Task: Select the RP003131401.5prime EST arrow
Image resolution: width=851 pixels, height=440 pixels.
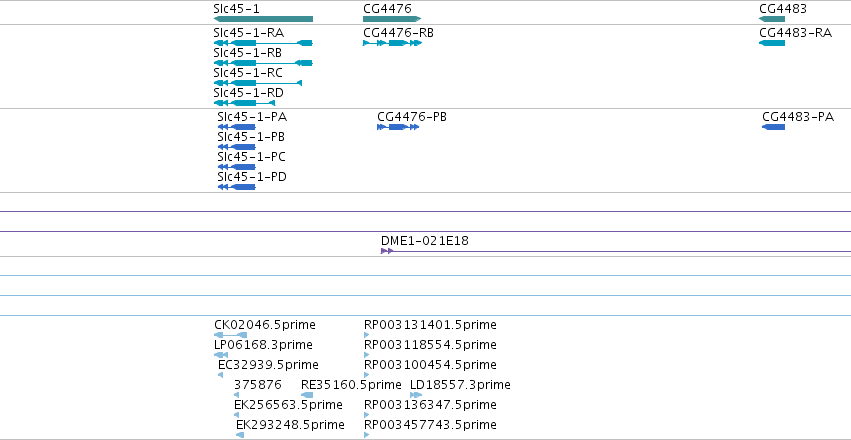Action: 366,335
